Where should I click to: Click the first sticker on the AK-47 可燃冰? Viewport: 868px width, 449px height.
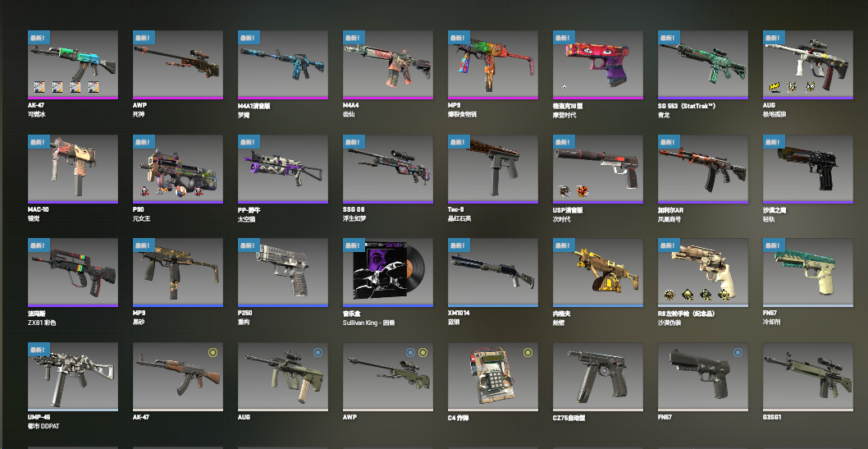(39, 87)
